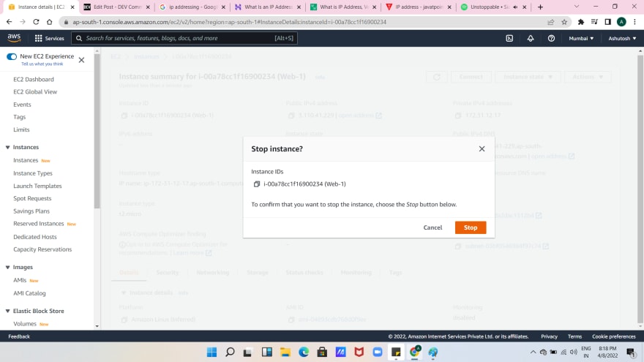This screenshot has width=644, height=362.
Task: Open the Chrome taskbar icon
Action: [414, 352]
